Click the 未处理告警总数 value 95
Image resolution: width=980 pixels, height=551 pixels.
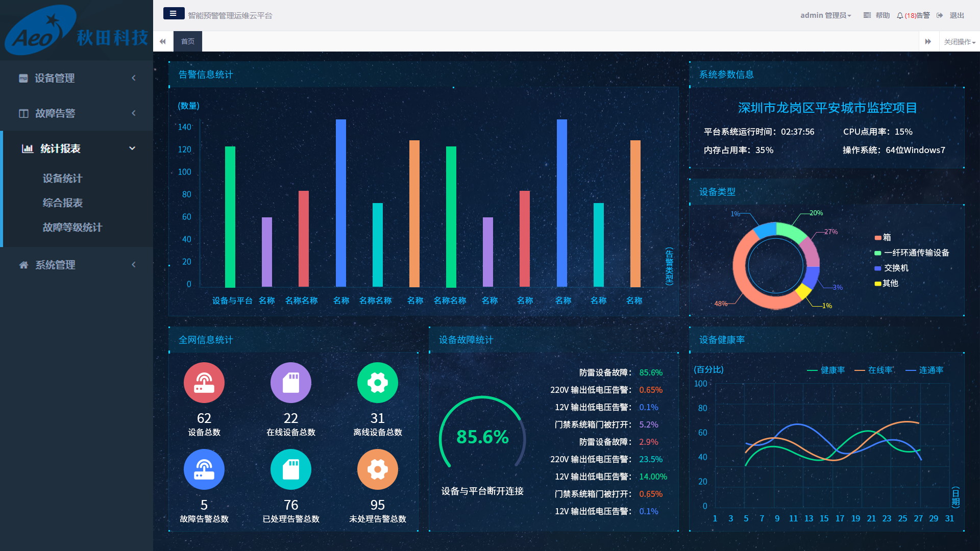coord(378,506)
